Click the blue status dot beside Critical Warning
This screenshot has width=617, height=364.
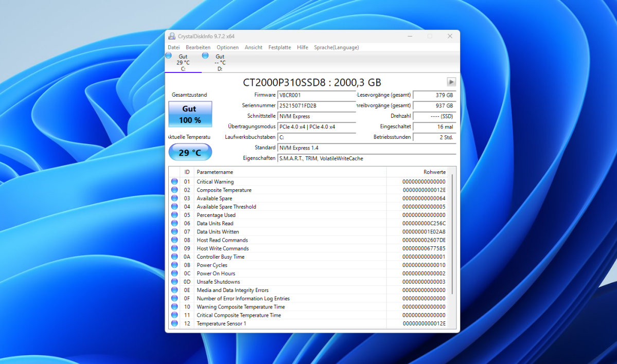[174, 181]
